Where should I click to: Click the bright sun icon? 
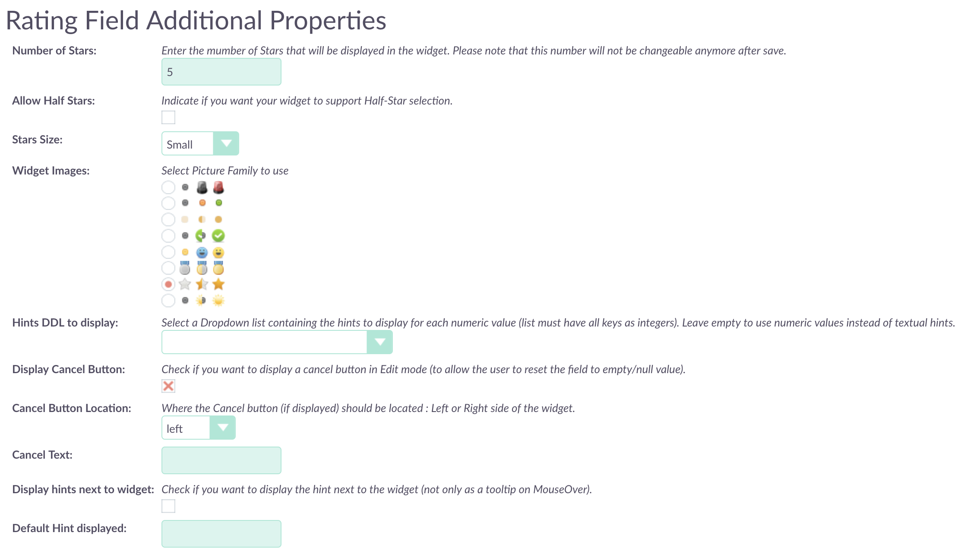[x=218, y=301]
